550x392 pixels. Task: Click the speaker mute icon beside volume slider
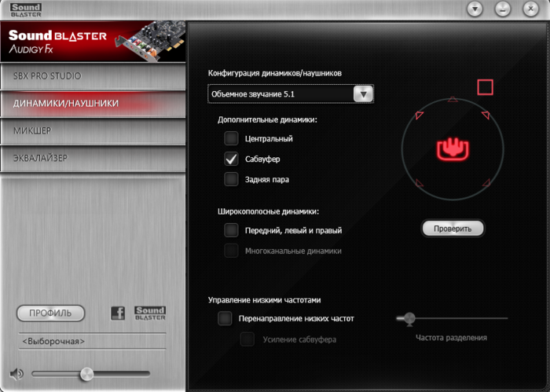pos(16,374)
